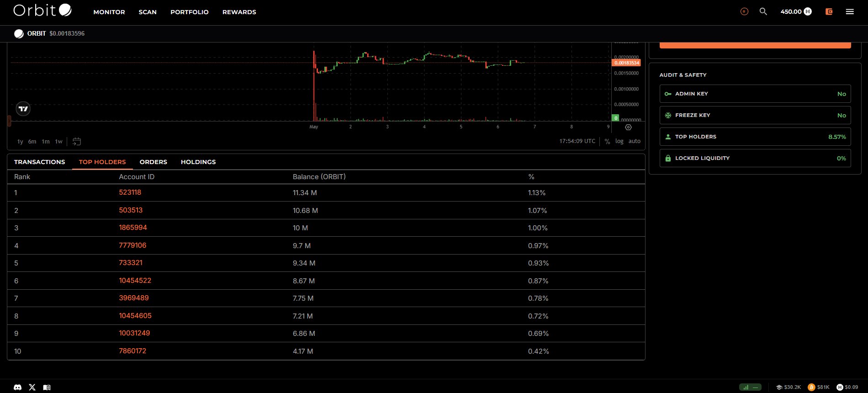
Task: Open the date range calendar icon
Action: pyautogui.click(x=77, y=142)
